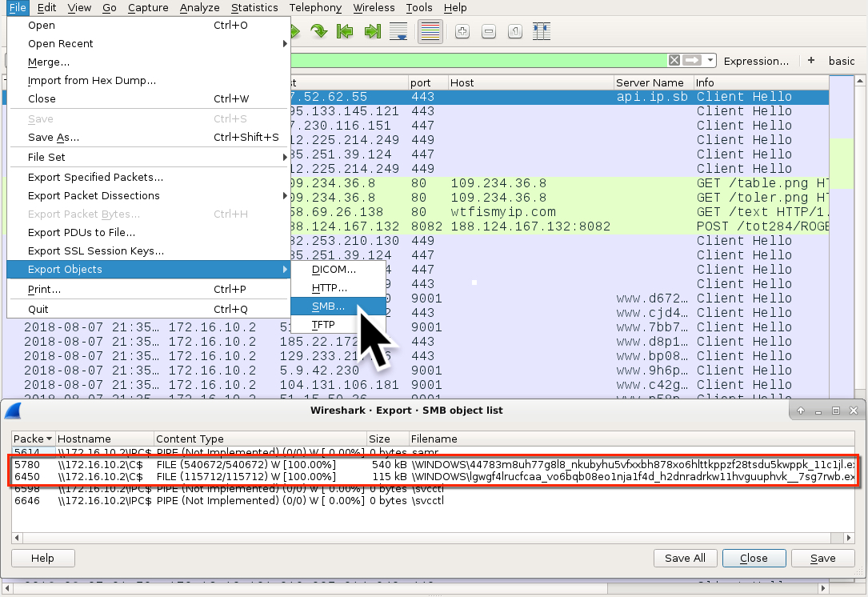The width and height of the screenshot is (868, 597).
Task: Zoom in on packet text
Action: pos(462,31)
